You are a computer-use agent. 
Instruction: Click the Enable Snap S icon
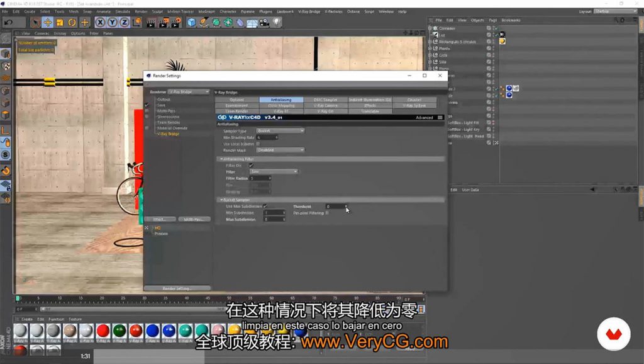(6, 155)
